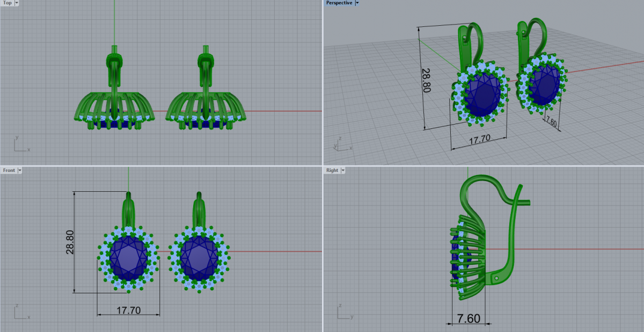Click the Right viewport title label
The height and width of the screenshot is (332, 644).
332,170
